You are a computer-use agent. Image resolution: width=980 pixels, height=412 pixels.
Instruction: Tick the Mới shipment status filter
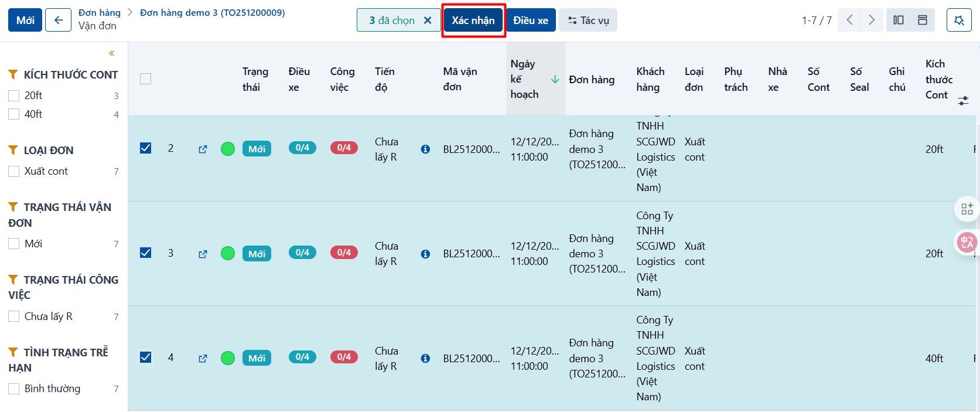pyautogui.click(x=14, y=243)
